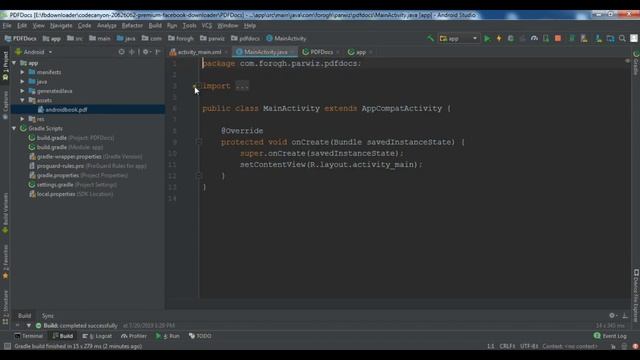
Task: Click the PDFDocs breadcrumb in navigation bar
Action: (20, 38)
